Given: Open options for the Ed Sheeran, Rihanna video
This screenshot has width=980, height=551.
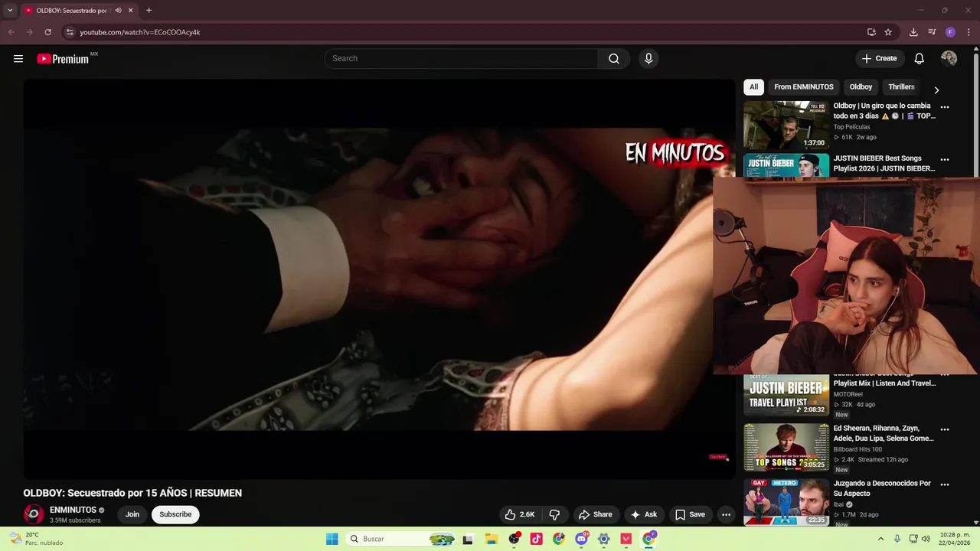Looking at the screenshot, I should [x=944, y=430].
